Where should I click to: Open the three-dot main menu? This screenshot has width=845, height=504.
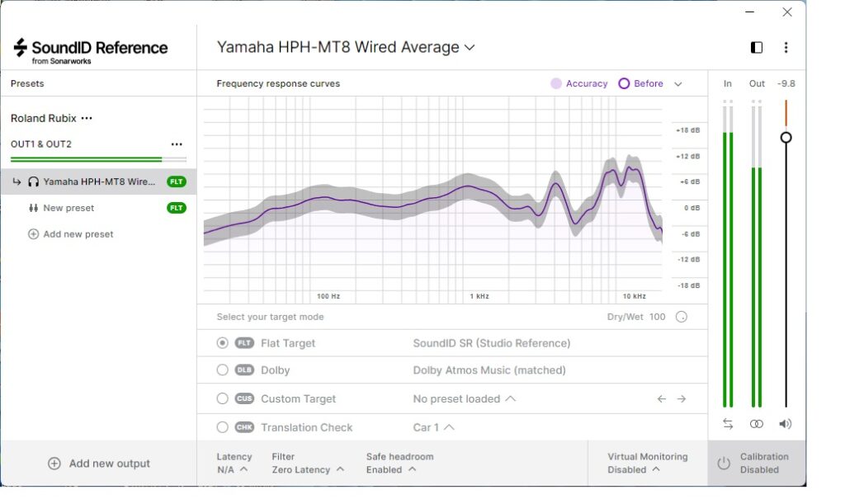(786, 48)
